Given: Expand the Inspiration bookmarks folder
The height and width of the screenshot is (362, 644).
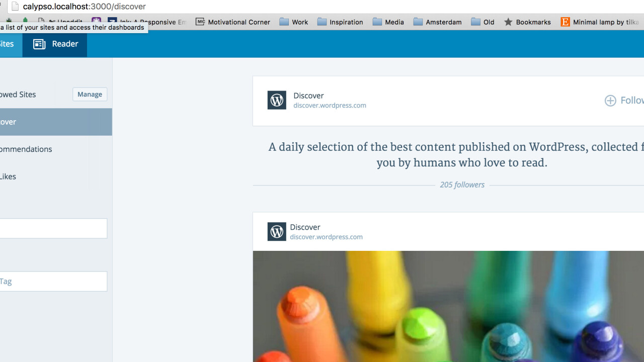Looking at the screenshot, I should (x=340, y=22).
